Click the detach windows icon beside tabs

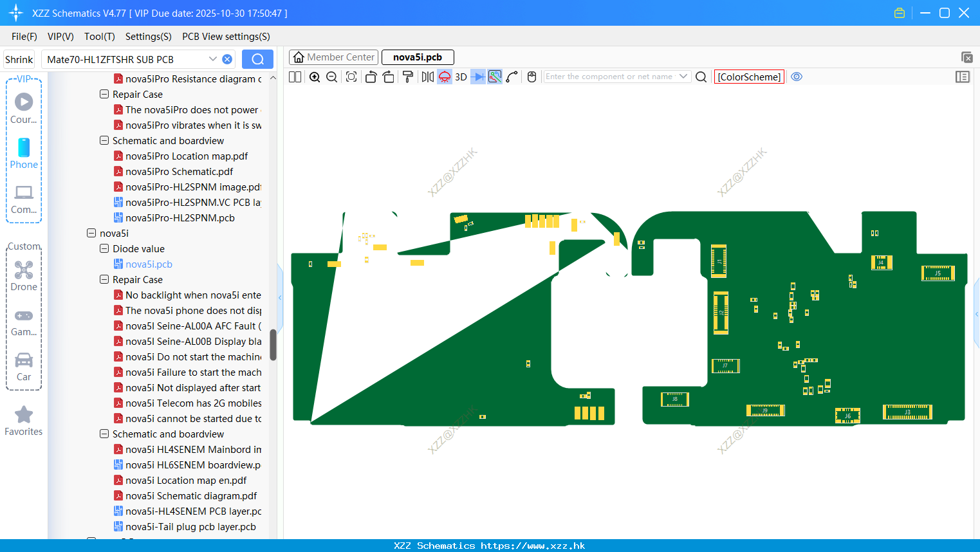pos(966,57)
